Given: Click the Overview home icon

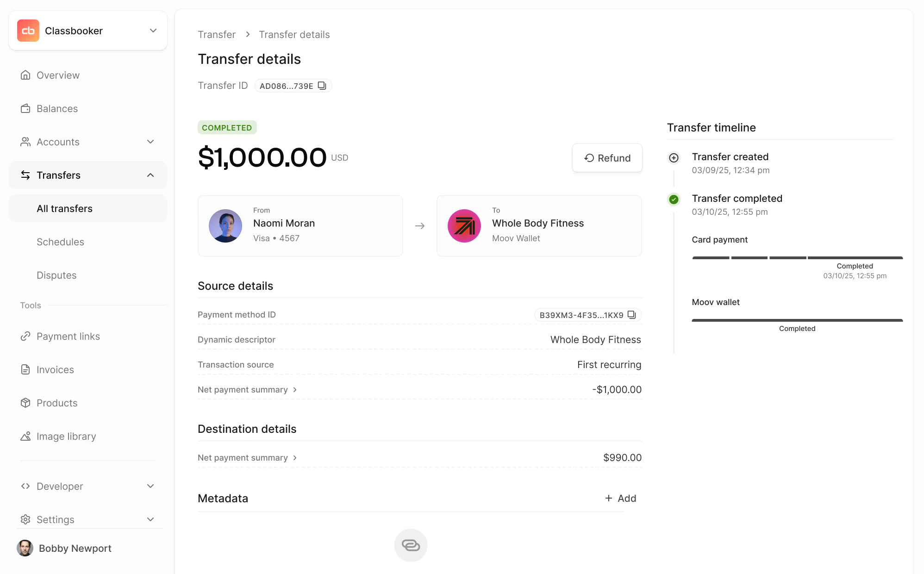Looking at the screenshot, I should click(25, 75).
